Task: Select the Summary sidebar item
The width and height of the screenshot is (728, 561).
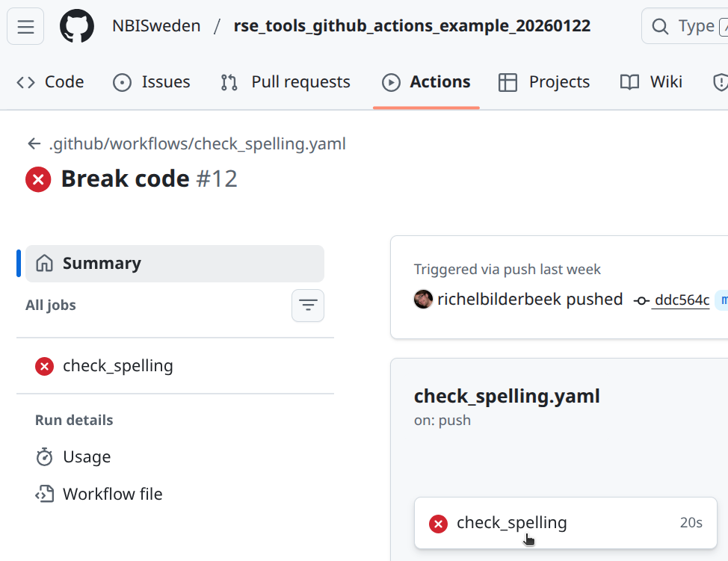Action: coord(175,264)
